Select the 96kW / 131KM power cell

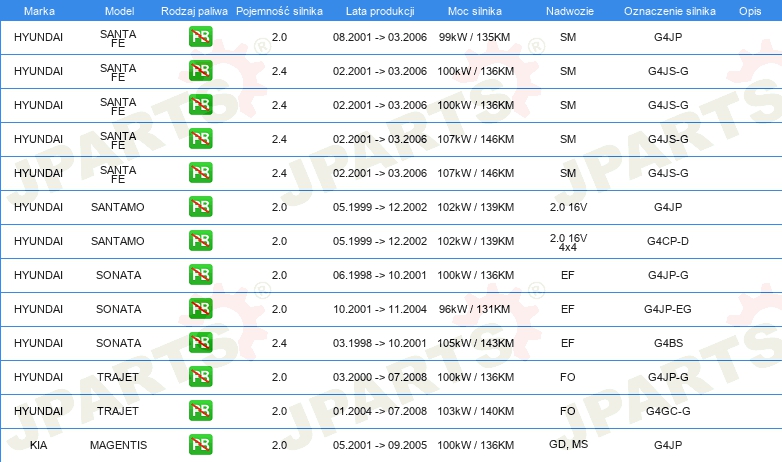point(474,309)
